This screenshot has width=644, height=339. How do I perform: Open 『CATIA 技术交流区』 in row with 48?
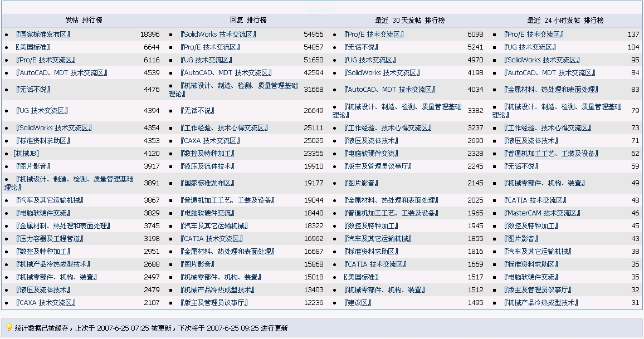point(535,200)
